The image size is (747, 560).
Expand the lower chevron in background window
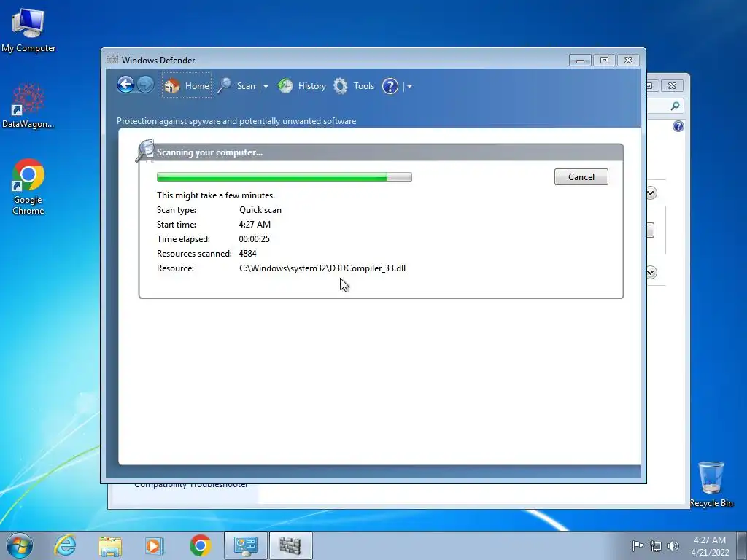[651, 273]
